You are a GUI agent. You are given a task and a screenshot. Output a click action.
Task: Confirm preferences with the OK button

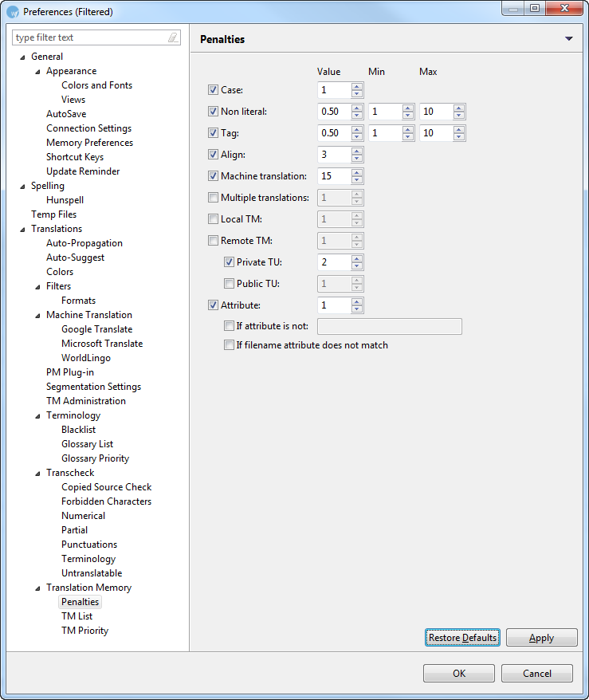[459, 673]
